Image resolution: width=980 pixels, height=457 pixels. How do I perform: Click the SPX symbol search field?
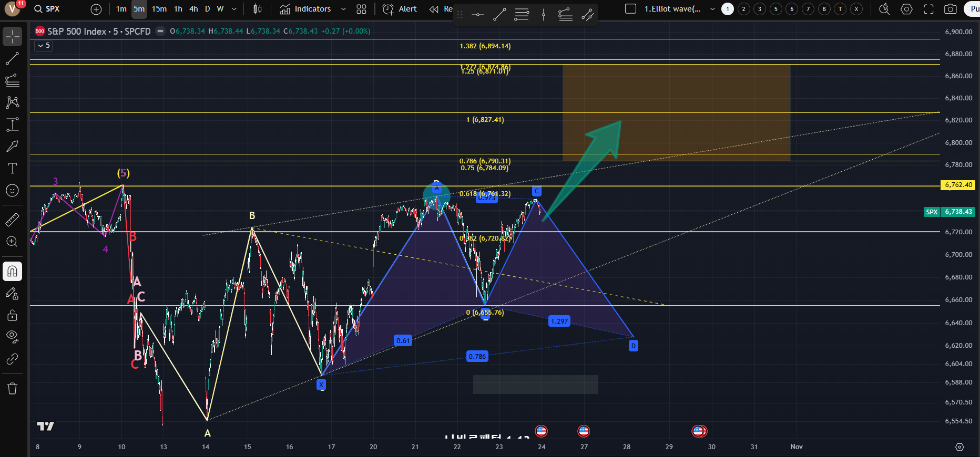[x=53, y=9]
